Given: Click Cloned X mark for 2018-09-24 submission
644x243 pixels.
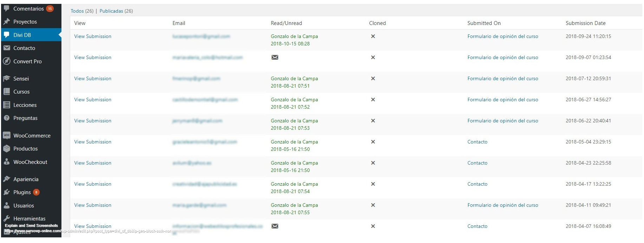Looking at the screenshot, I should pos(373,36).
